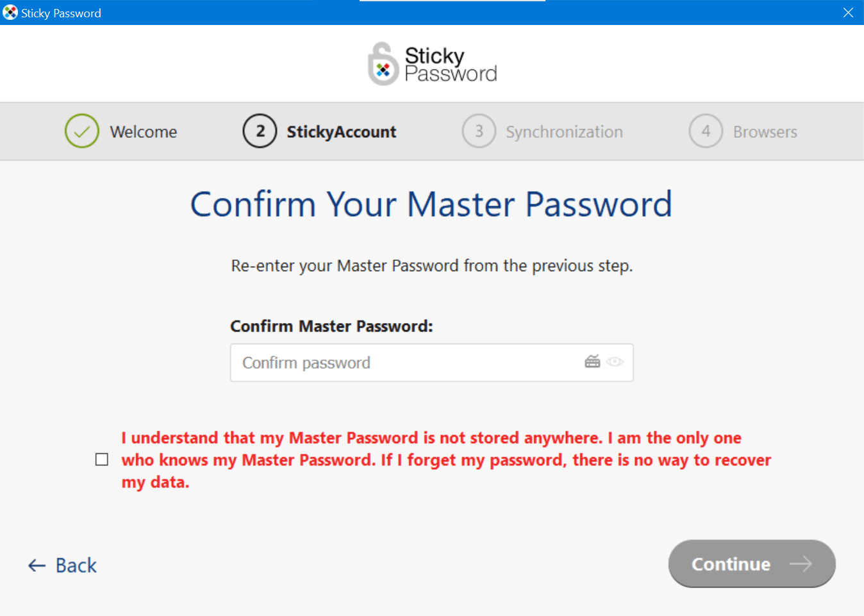Close the Sticky Password window

[x=848, y=13]
